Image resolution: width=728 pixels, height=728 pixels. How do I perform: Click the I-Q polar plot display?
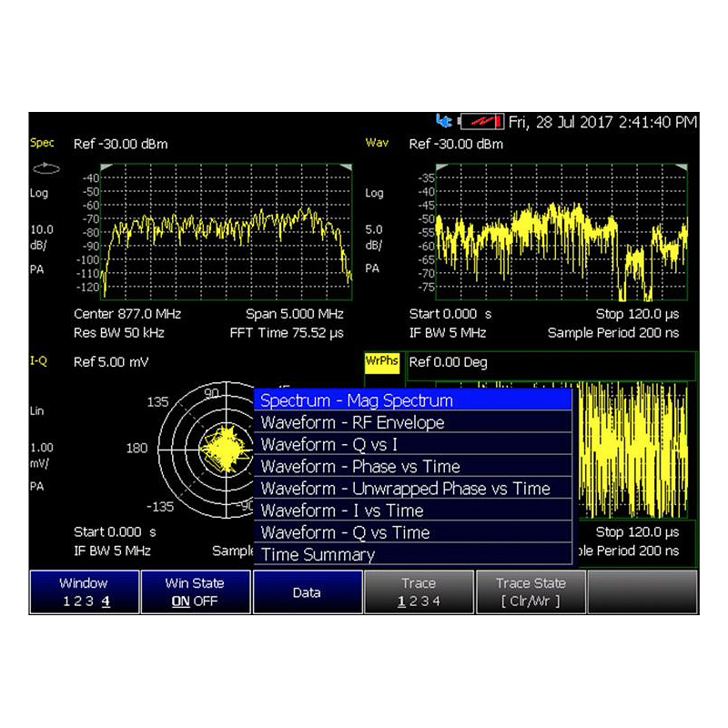click(207, 450)
